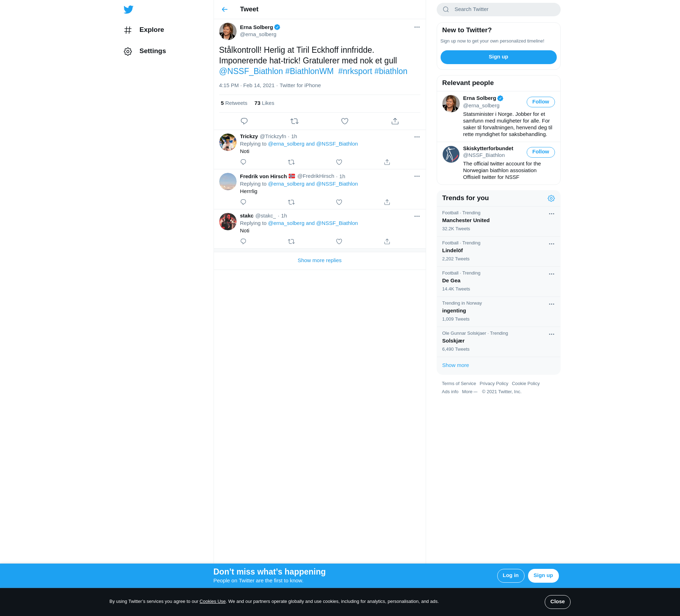
Task: Reply to Erna Solberg's main tweet
Action: pyautogui.click(x=244, y=121)
